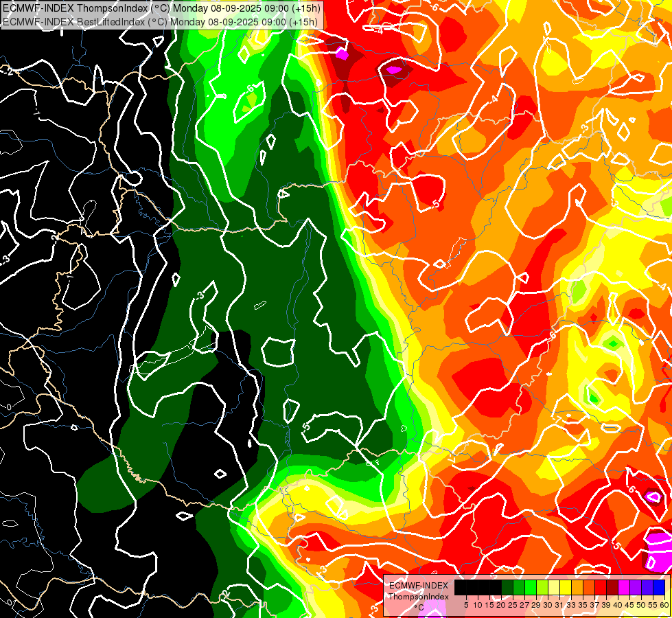Click the legend tick label 33

[571, 605]
